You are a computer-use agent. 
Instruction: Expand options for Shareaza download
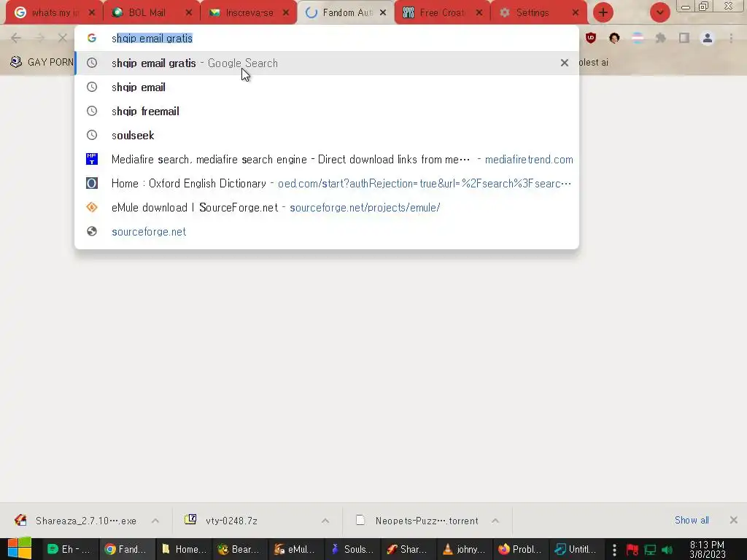(x=155, y=521)
